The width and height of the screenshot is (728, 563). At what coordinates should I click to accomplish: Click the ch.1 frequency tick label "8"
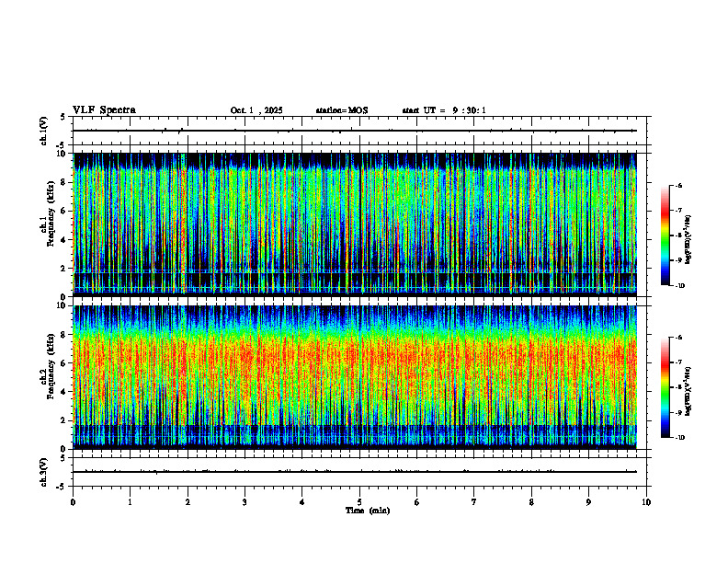tap(64, 182)
